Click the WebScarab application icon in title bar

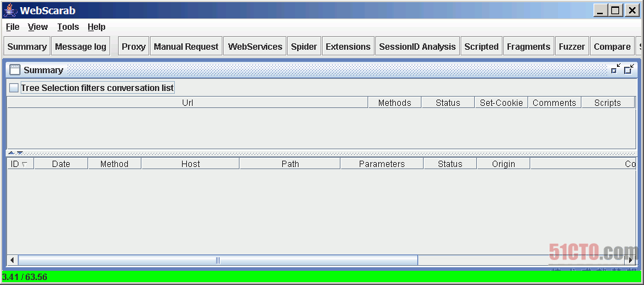[10, 10]
